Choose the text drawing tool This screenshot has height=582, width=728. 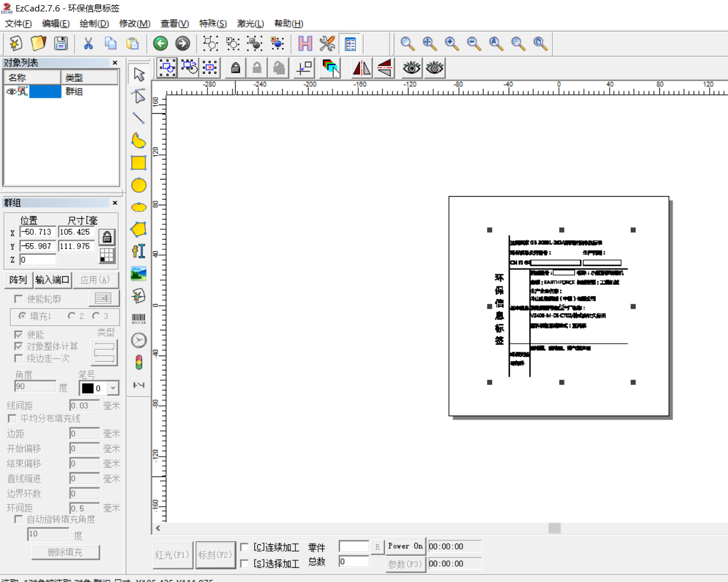(x=139, y=252)
